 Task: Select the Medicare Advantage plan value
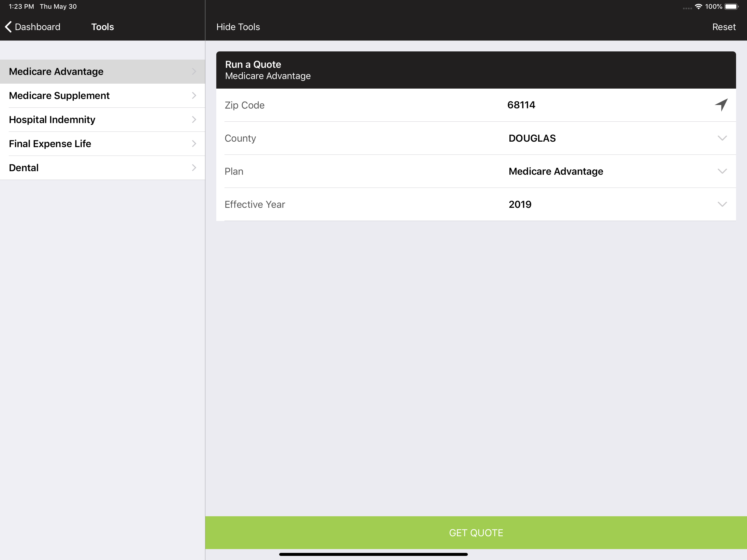tap(556, 171)
